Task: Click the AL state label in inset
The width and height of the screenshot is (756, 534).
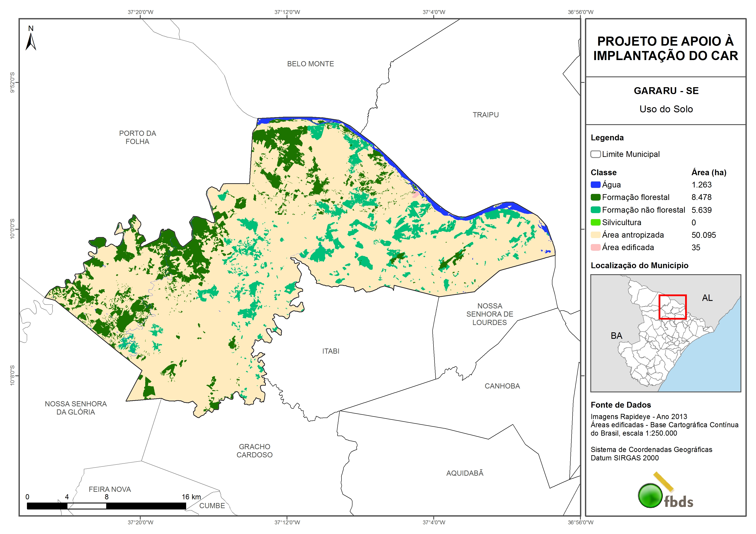Action: (707, 298)
